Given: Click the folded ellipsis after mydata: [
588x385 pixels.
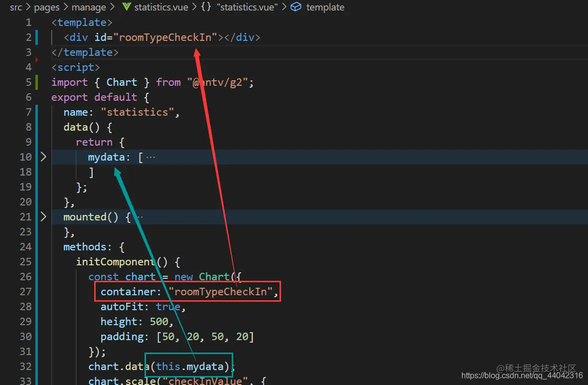Looking at the screenshot, I should (150, 157).
